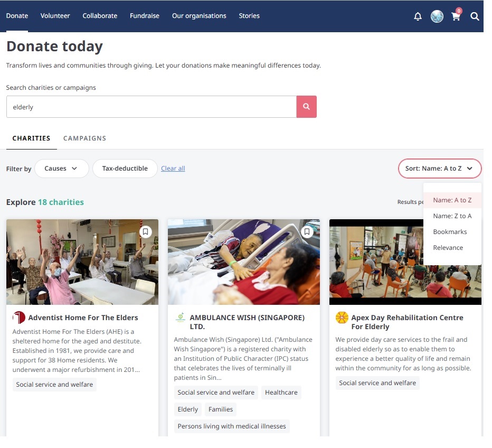This screenshot has height=448, width=492.
Task: Click the Ambulance Wish patient photo
Action: click(244, 262)
